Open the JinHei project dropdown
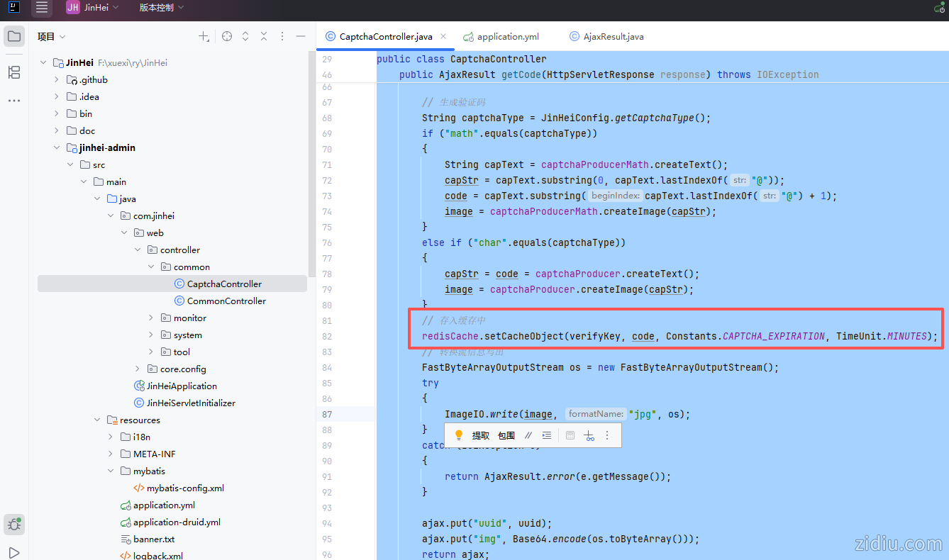Image resolution: width=949 pixels, height=560 pixels. click(93, 8)
